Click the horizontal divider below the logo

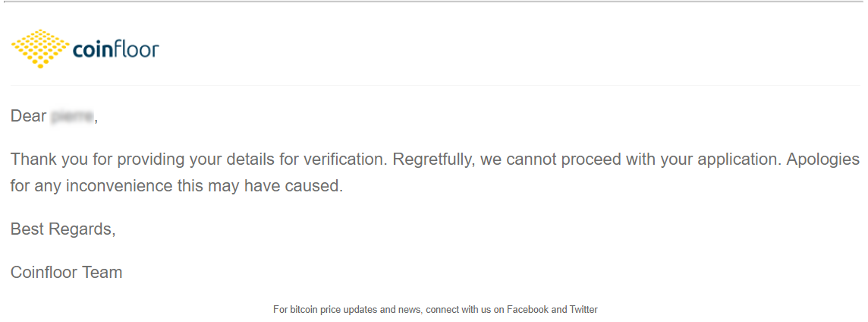pos(435,85)
